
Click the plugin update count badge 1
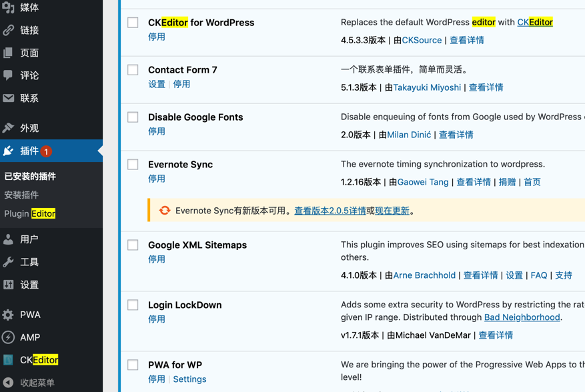tap(46, 151)
